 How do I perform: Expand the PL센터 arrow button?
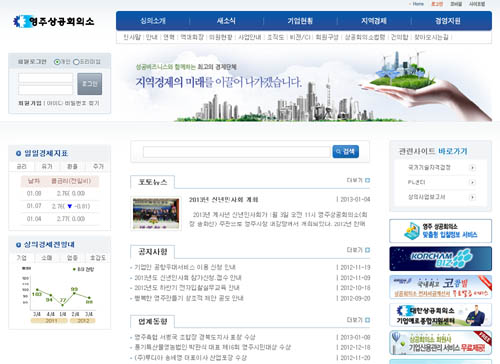(x=472, y=182)
